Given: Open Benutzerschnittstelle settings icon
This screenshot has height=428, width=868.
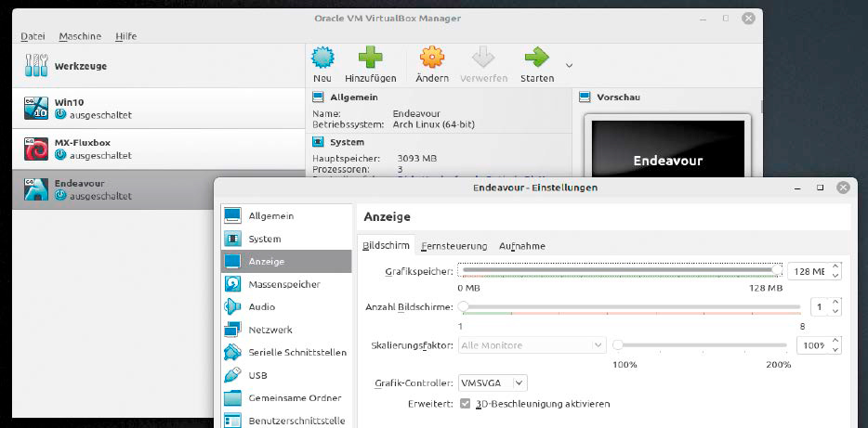Looking at the screenshot, I should [x=232, y=421].
